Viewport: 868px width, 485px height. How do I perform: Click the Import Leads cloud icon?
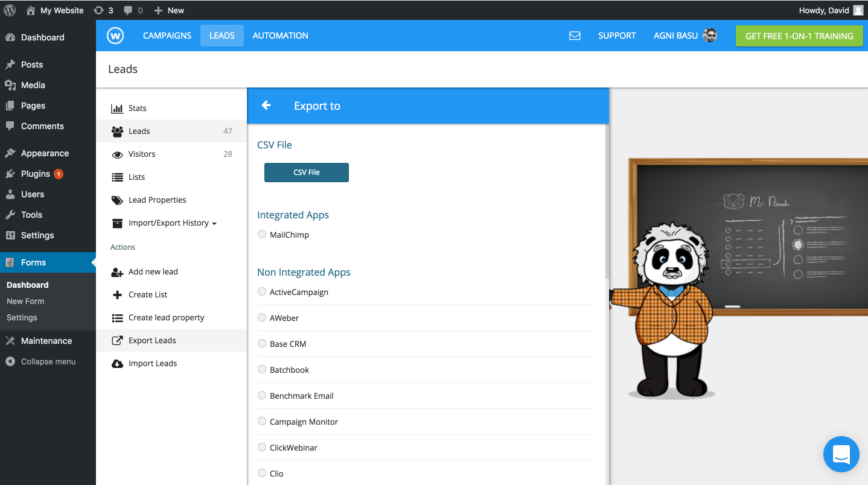[118, 364]
